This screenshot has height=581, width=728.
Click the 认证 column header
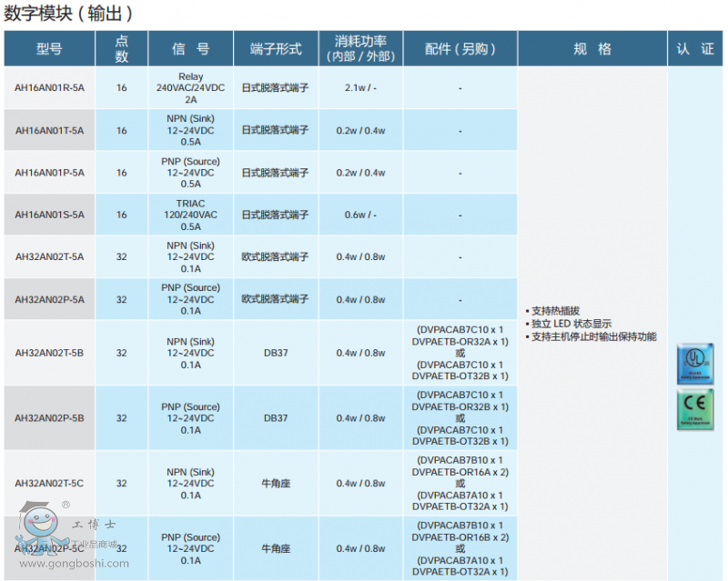tap(695, 49)
